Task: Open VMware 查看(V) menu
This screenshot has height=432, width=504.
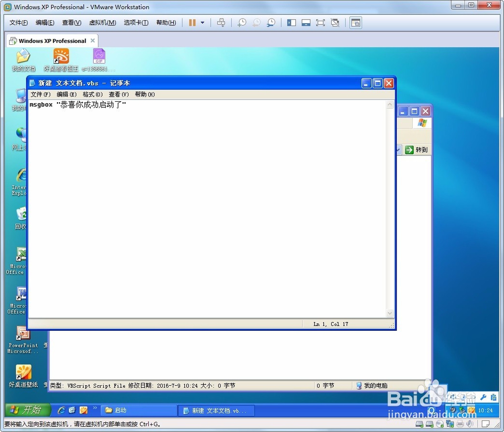Action: pos(72,23)
